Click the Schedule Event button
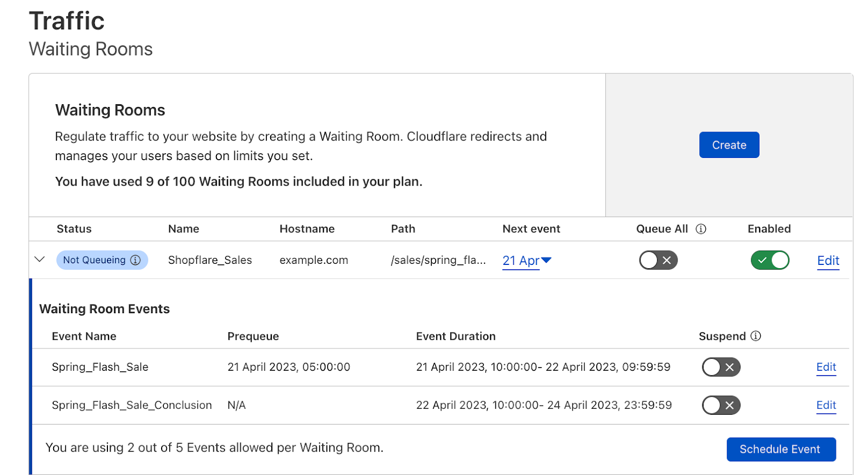Screen dimensions: 868x475 781,449
